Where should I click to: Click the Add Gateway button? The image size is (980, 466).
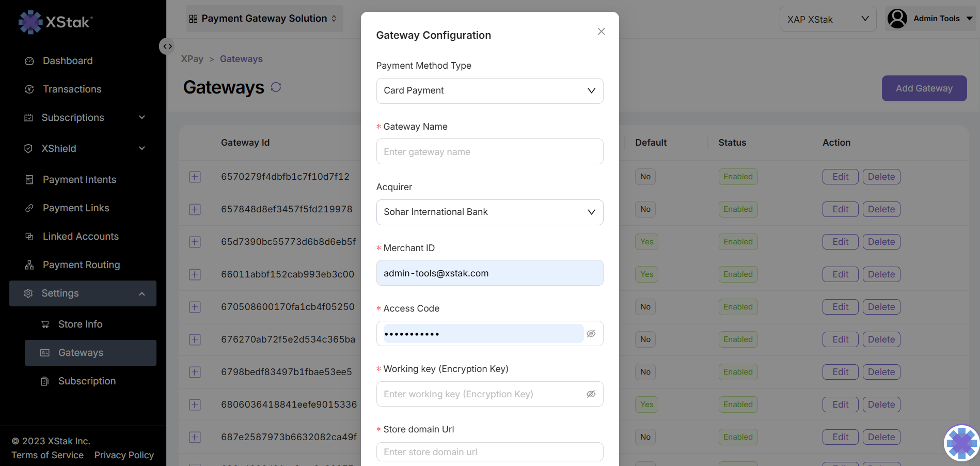[924, 88]
